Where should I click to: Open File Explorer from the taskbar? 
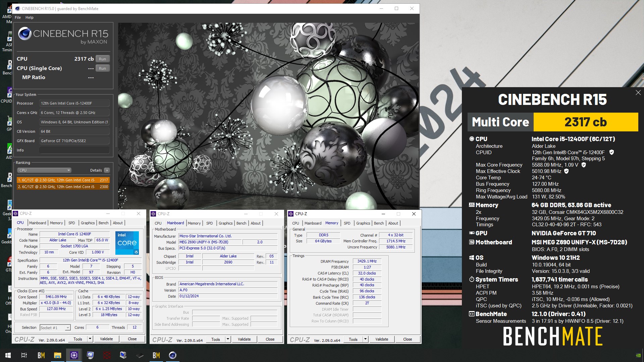[57, 355]
